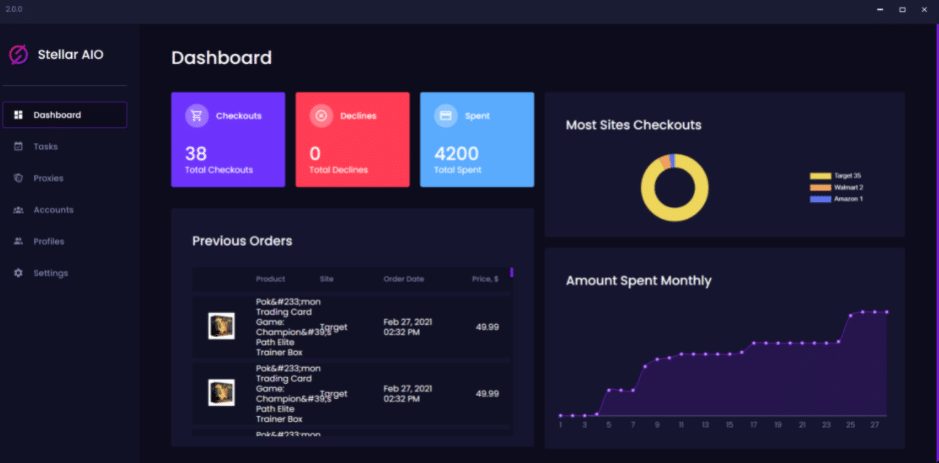Click the Most Sites Checkouts heading
Viewport: 939px width, 463px height.
634,125
